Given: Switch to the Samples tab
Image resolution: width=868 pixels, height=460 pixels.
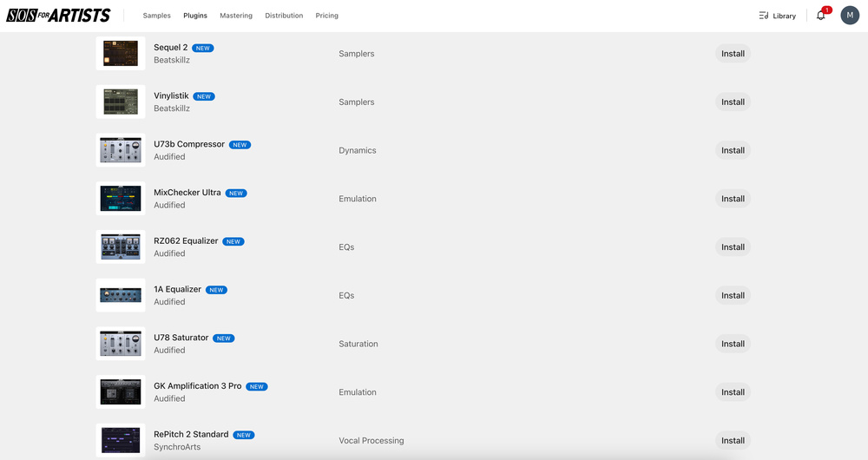Looking at the screenshot, I should pos(157,16).
